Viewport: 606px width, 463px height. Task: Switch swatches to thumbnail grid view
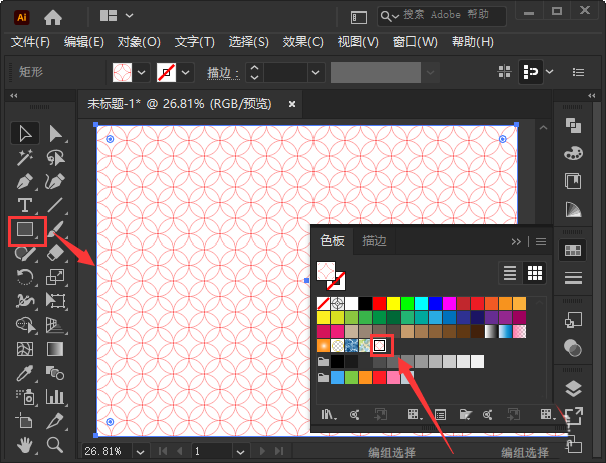pos(535,272)
